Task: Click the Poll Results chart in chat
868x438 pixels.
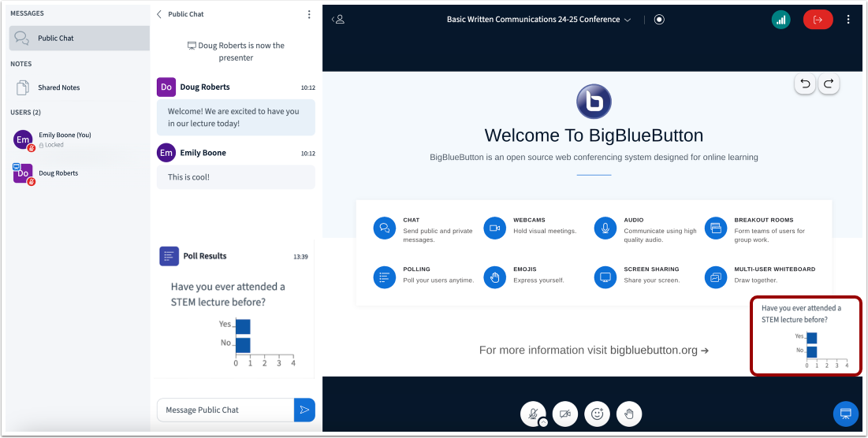Action: click(x=257, y=343)
